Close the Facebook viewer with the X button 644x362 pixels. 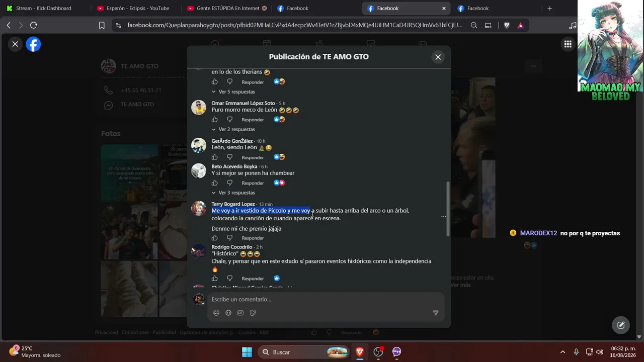click(x=15, y=44)
